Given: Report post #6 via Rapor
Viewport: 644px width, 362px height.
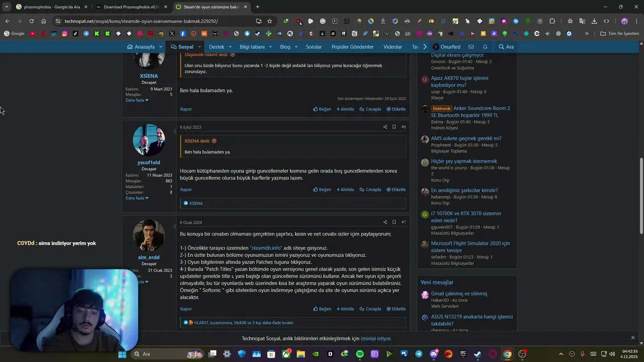Looking at the screenshot, I should coord(186,190).
